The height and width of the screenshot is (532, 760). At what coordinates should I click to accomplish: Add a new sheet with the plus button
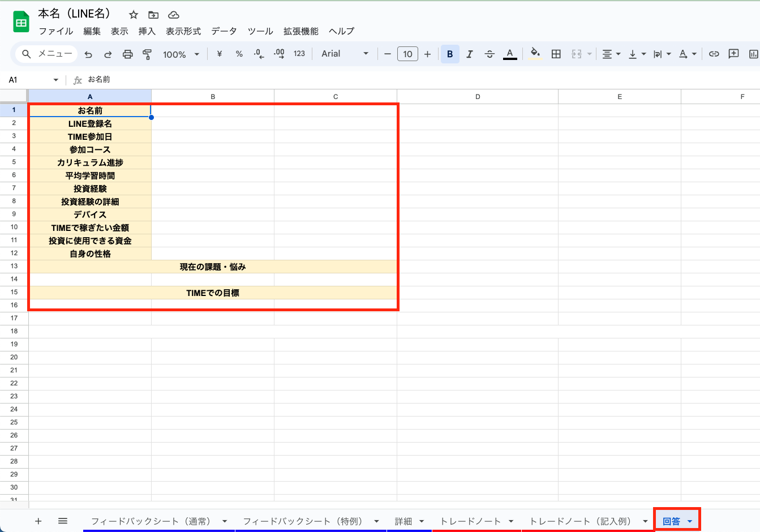click(37, 520)
